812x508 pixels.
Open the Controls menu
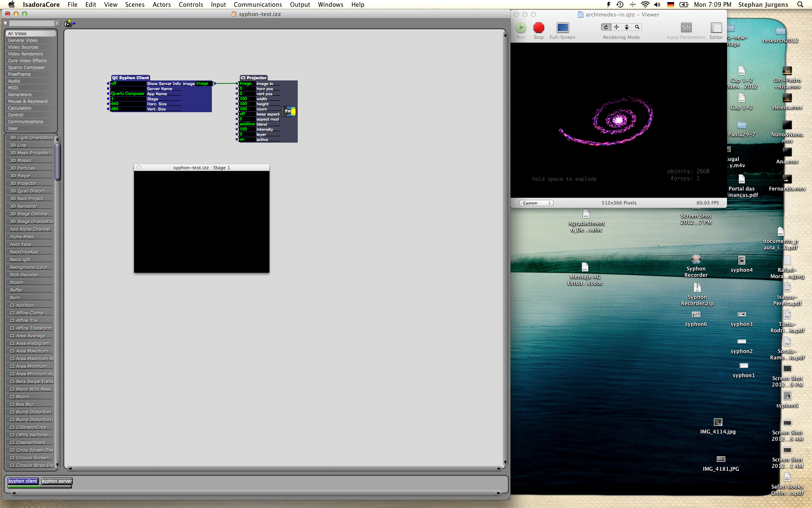[191, 5]
